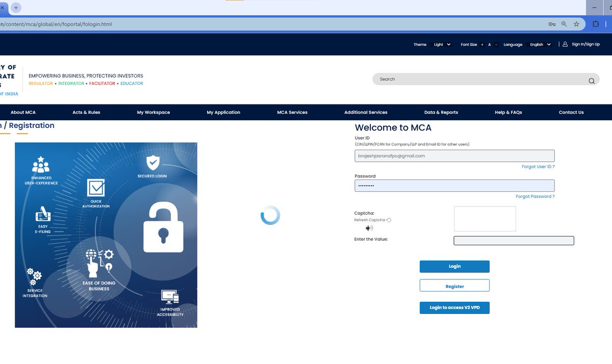This screenshot has width=612, height=364.
Task: Click the Register button
Action: click(454, 285)
